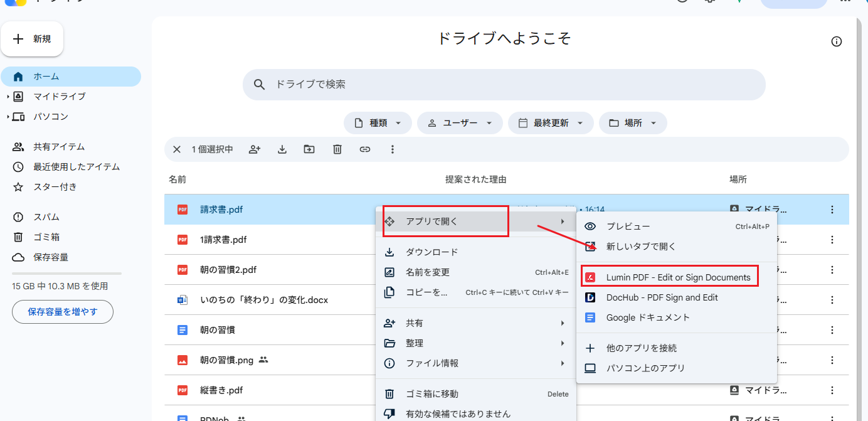Click the 保存容量を増やす button
The height and width of the screenshot is (421, 868).
[63, 311]
